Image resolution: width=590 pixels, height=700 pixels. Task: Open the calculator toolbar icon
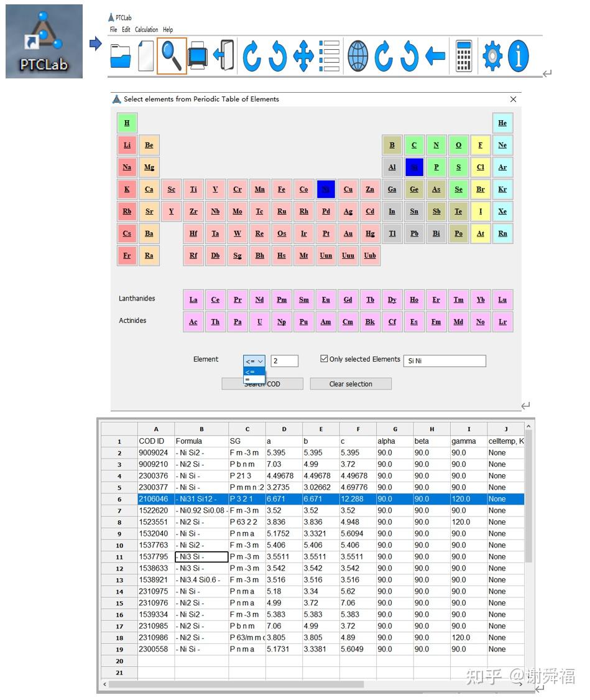coord(464,56)
